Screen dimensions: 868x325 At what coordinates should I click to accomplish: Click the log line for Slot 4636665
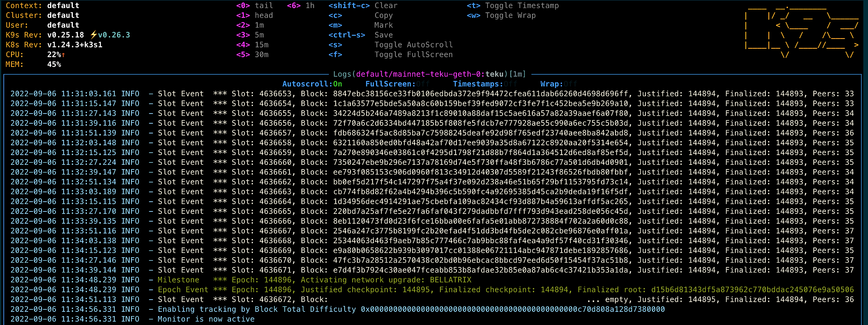point(432,211)
